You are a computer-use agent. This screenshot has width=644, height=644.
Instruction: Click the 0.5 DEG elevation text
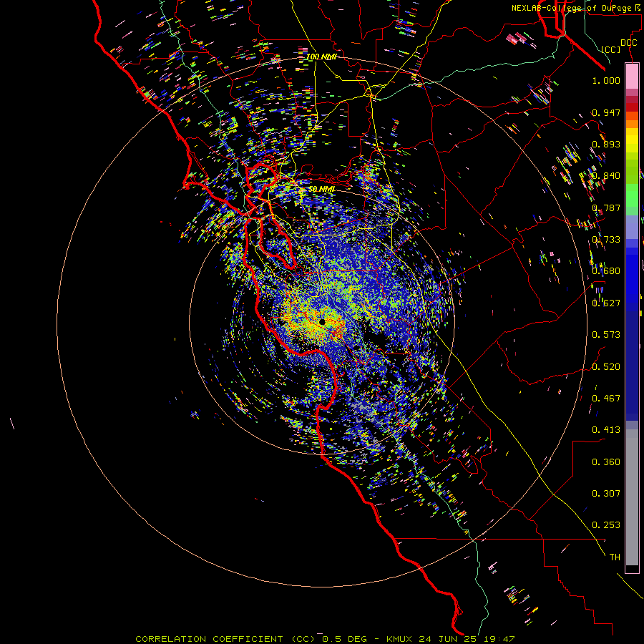point(345,639)
